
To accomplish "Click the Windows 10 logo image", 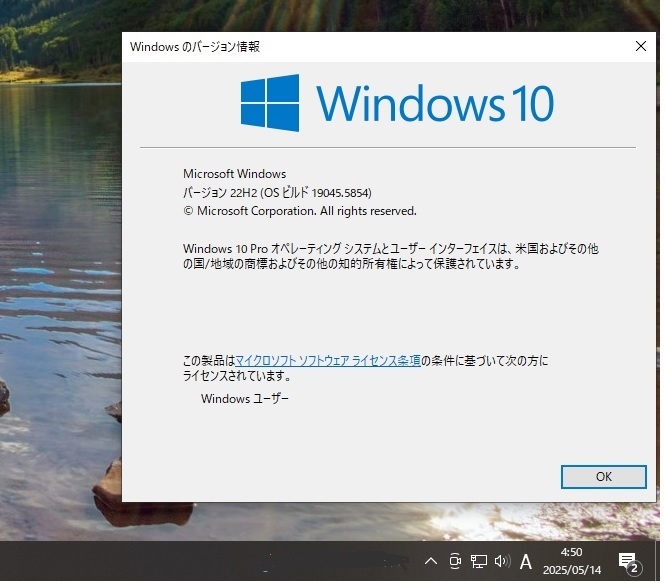I will pyautogui.click(x=397, y=103).
